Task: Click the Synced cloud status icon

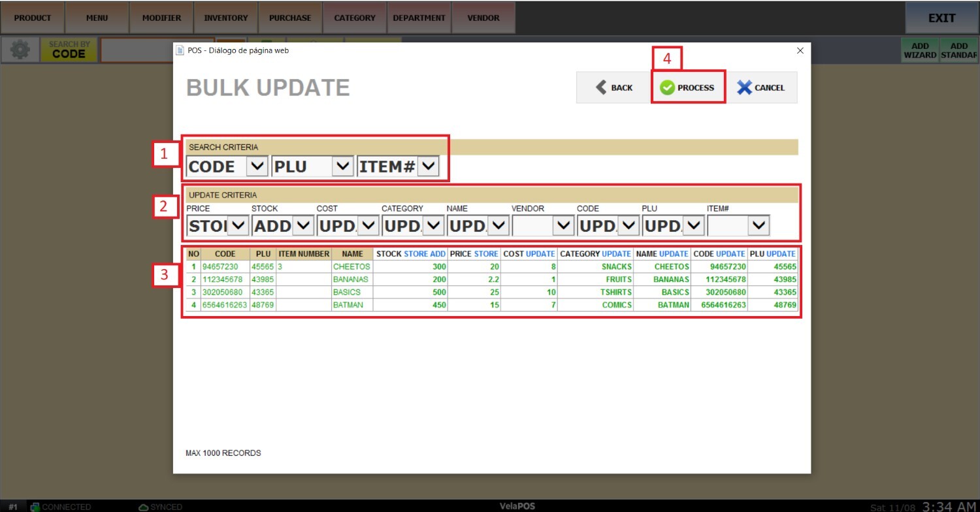Action: click(144, 507)
